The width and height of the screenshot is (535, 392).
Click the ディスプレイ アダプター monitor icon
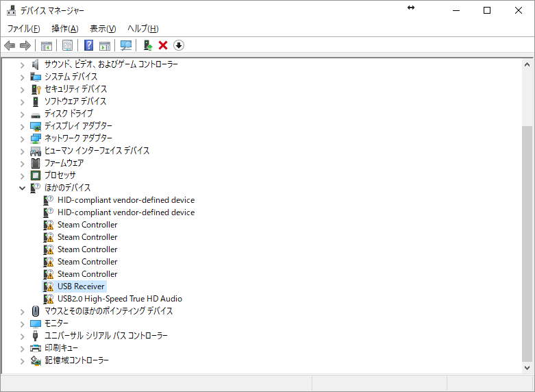pyautogui.click(x=36, y=126)
